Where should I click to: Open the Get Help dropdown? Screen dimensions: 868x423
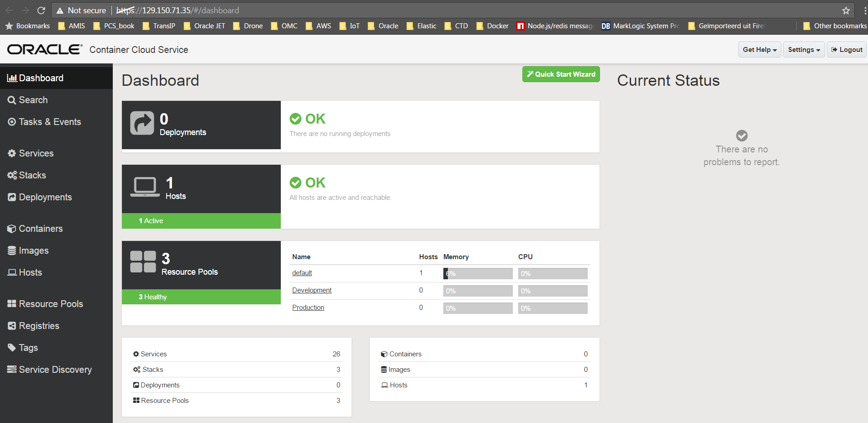click(x=759, y=50)
